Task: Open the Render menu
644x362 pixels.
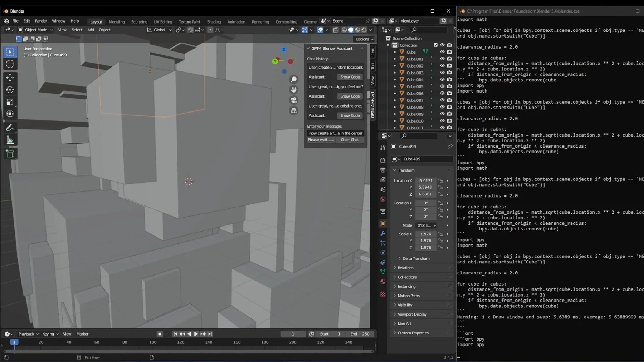Action: [x=41, y=21]
